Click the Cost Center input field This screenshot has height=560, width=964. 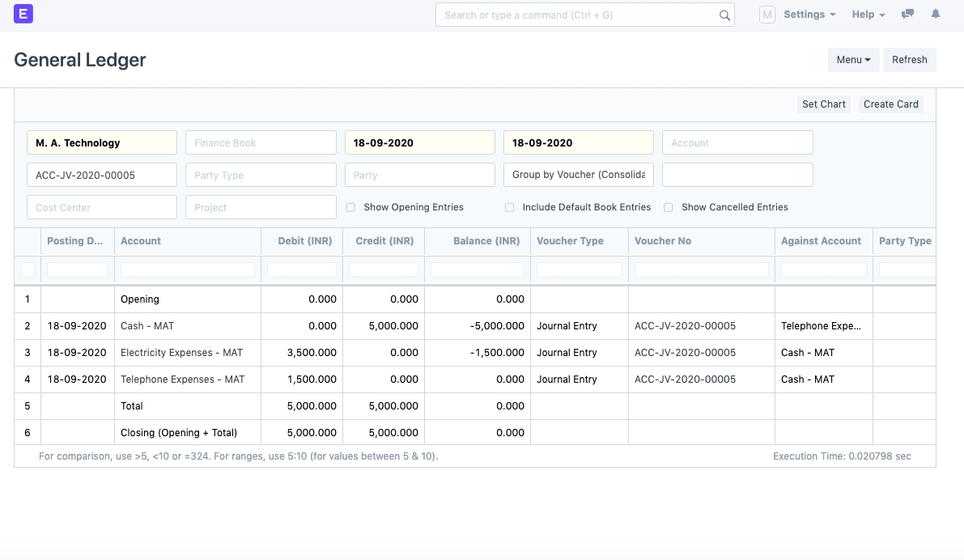pyautogui.click(x=101, y=207)
